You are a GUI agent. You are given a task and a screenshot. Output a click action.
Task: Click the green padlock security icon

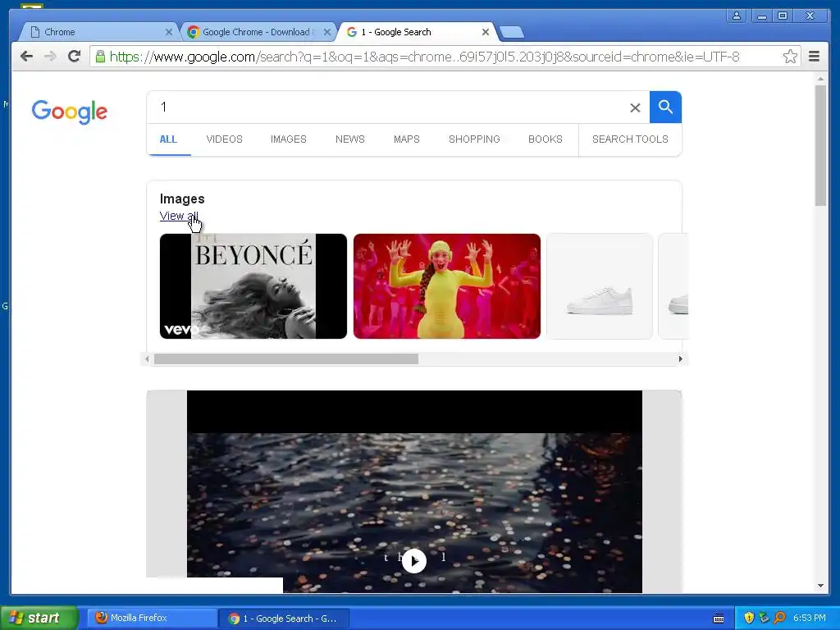(x=99, y=57)
